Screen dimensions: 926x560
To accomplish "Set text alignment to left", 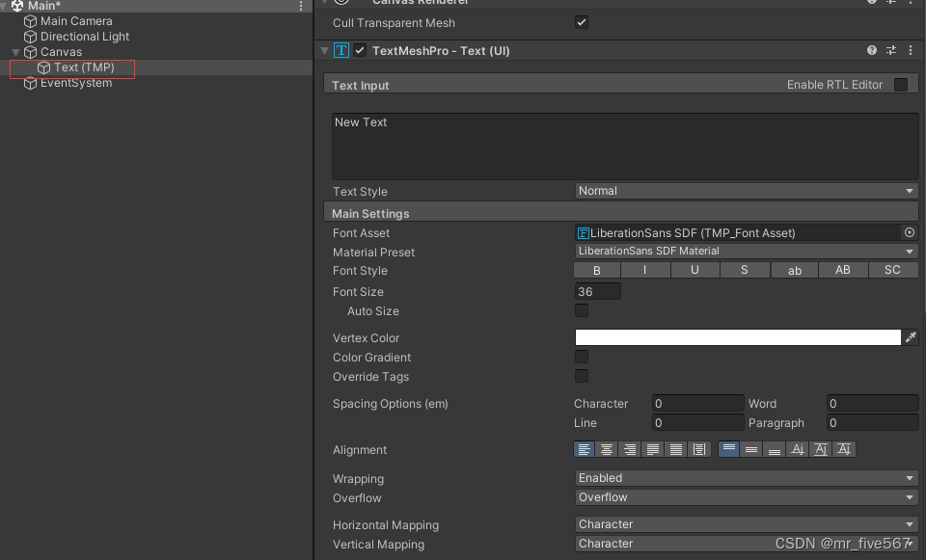I will (x=585, y=448).
